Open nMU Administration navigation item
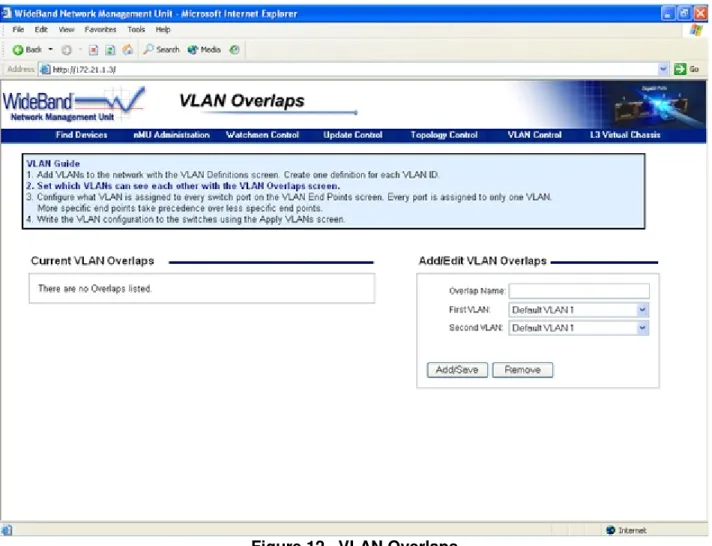This screenshot has width=712, height=546. pyautogui.click(x=171, y=135)
